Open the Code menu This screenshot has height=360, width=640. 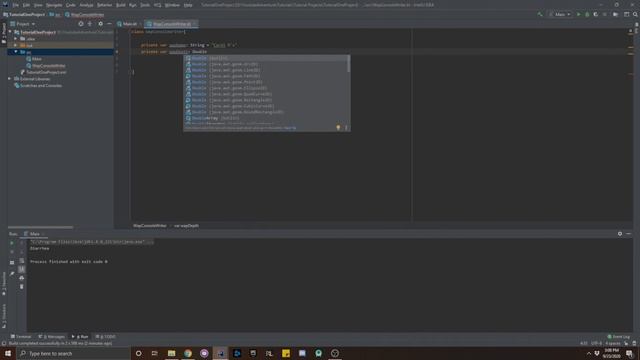[x=71, y=5]
